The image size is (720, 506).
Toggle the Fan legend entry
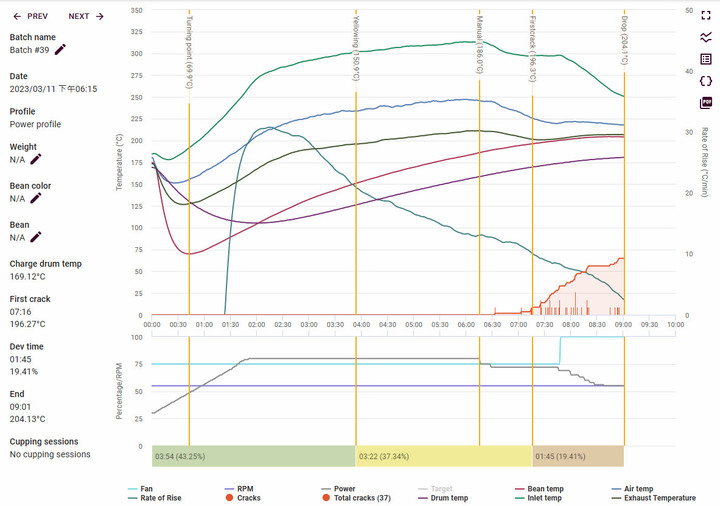141,489
